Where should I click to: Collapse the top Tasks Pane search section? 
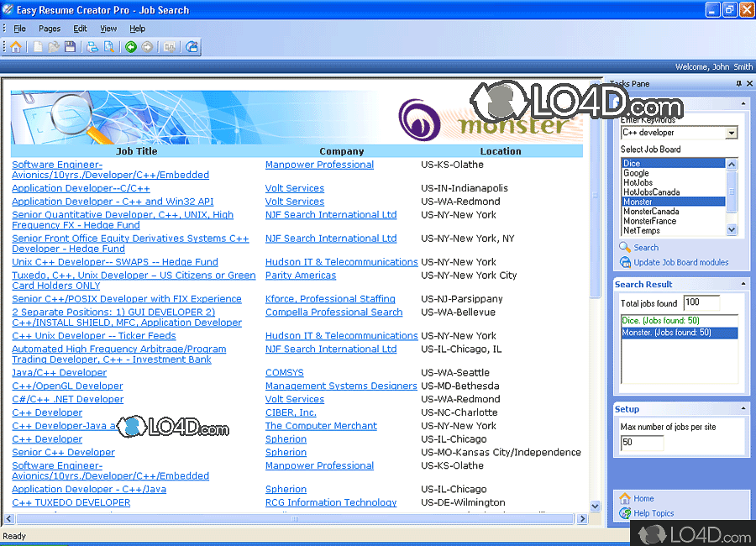click(743, 103)
